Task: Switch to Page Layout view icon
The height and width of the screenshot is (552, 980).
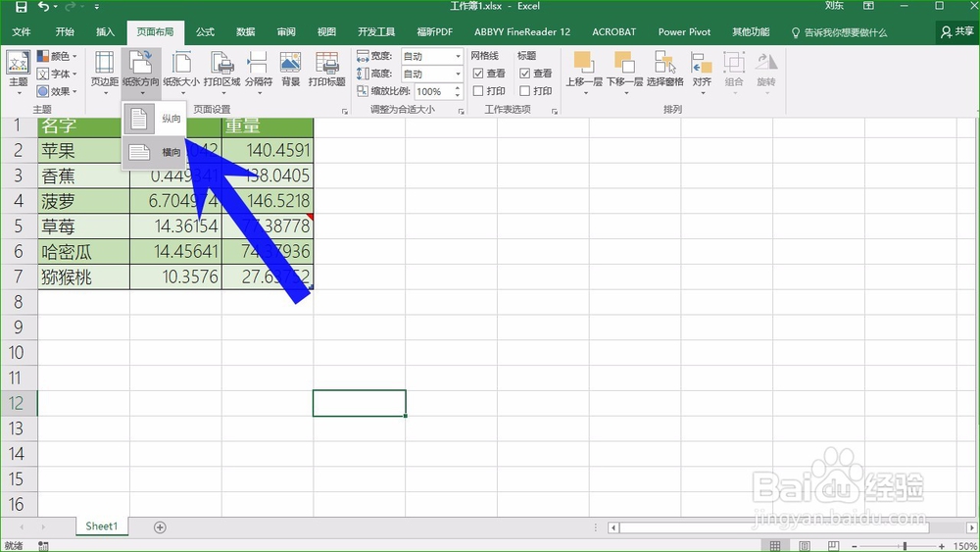Action: [805, 546]
